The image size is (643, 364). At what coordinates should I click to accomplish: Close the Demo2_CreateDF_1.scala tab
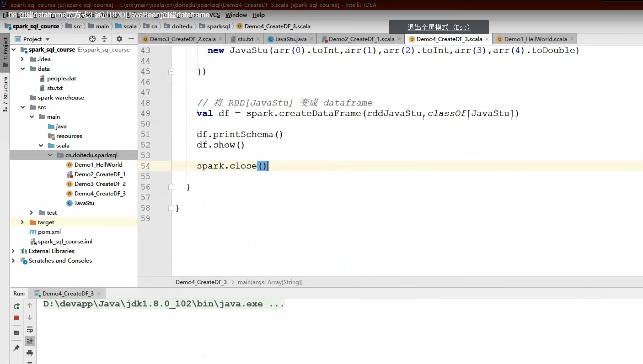click(x=399, y=39)
